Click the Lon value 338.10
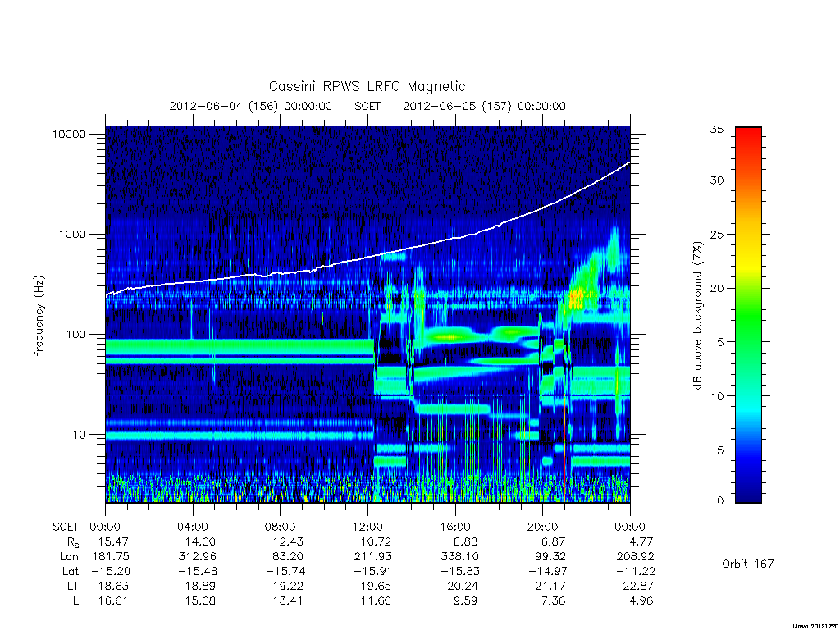Viewport: 840px width, 630px height. [x=459, y=557]
